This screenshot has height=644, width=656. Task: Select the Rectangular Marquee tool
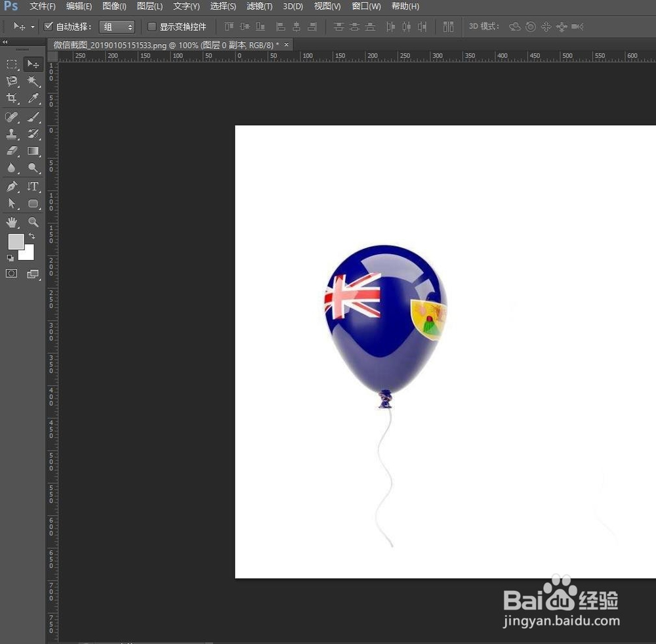(12, 64)
